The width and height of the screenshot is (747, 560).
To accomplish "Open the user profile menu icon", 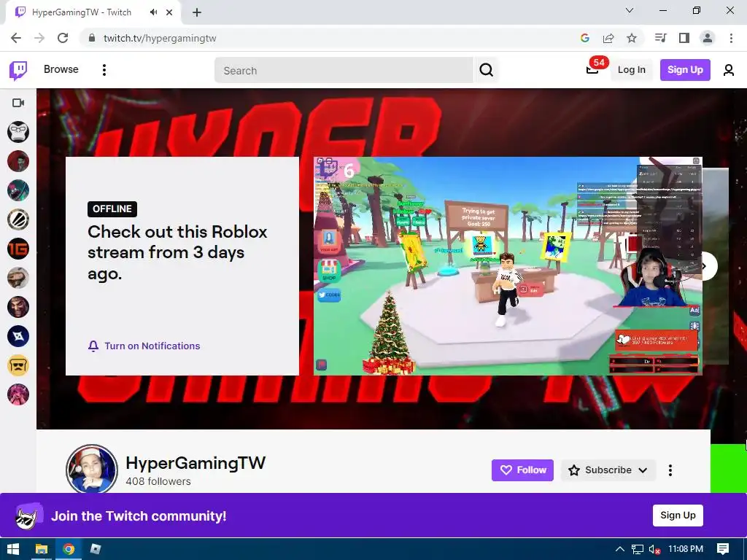I will (x=729, y=71).
